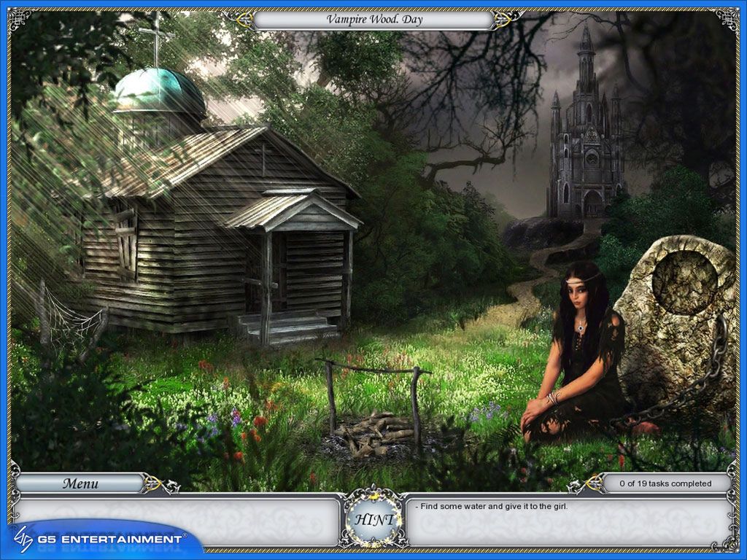747x560 pixels.
Task: Click the campfire wood pile
Action: tap(373, 433)
